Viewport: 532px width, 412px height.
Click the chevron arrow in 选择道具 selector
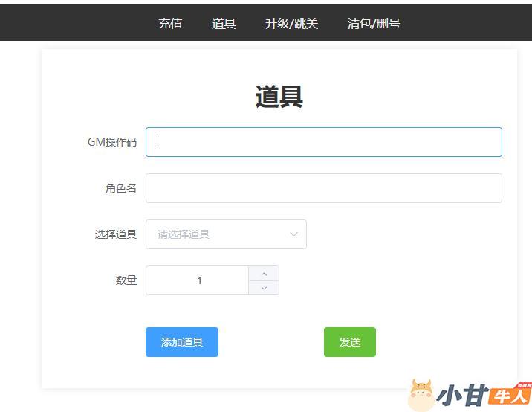[293, 234]
